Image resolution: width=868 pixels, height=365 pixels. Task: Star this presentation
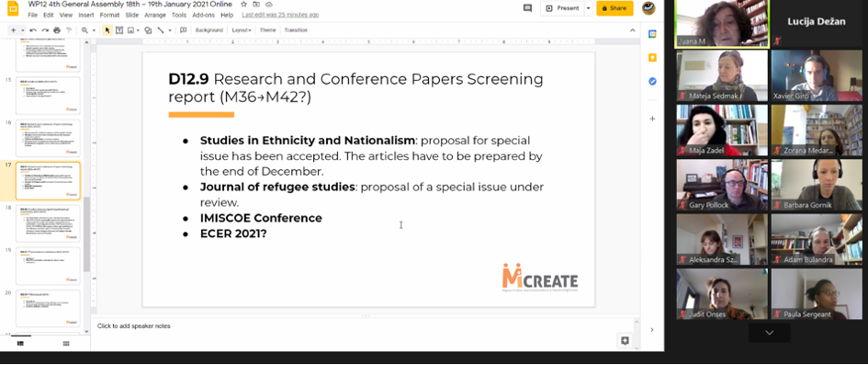point(244,5)
